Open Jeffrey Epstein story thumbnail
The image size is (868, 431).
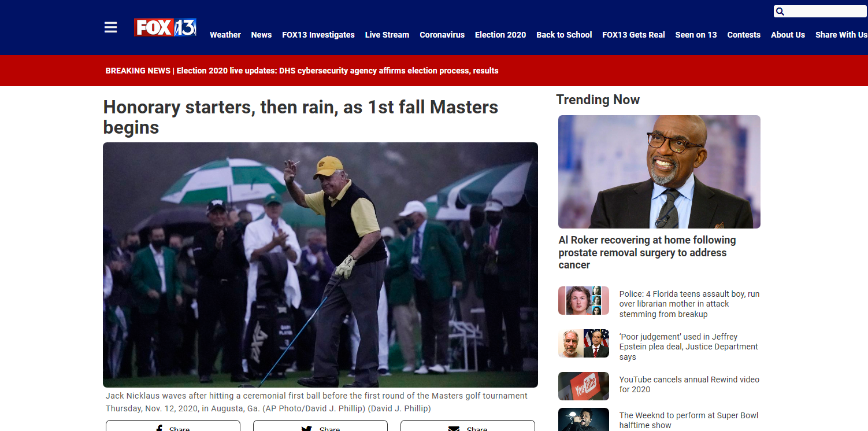tap(584, 344)
